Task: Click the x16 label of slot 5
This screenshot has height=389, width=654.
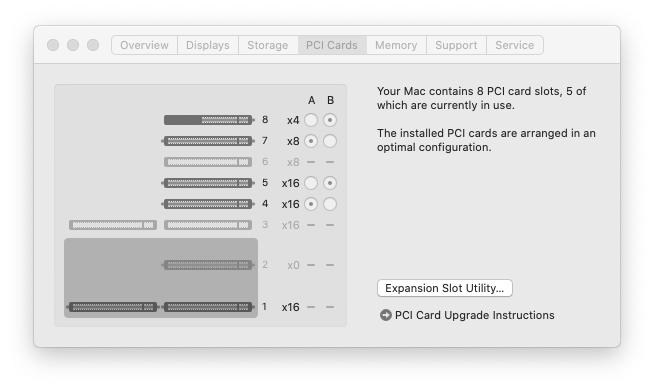Action: tap(291, 183)
